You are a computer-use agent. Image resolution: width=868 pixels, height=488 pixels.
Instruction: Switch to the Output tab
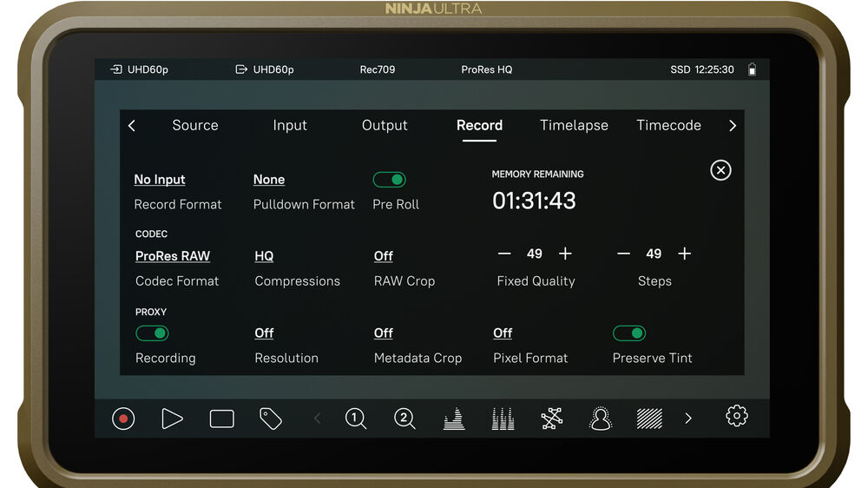(x=385, y=125)
